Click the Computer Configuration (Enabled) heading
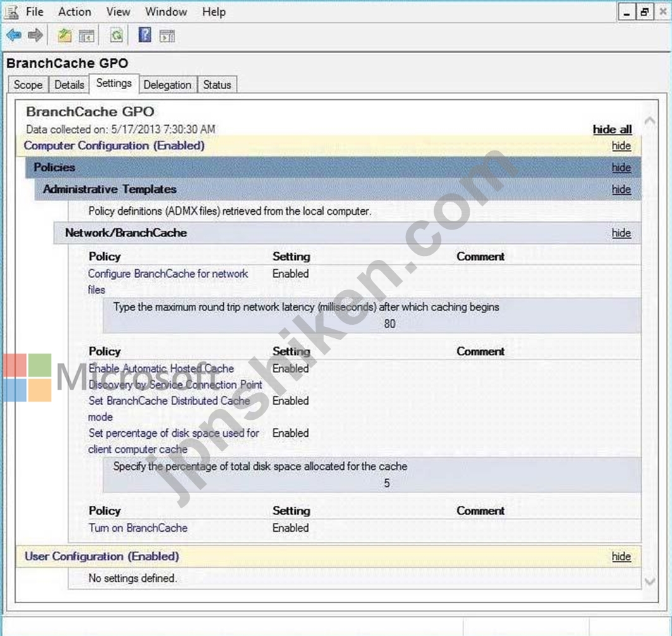The width and height of the screenshot is (672, 636). (x=114, y=145)
